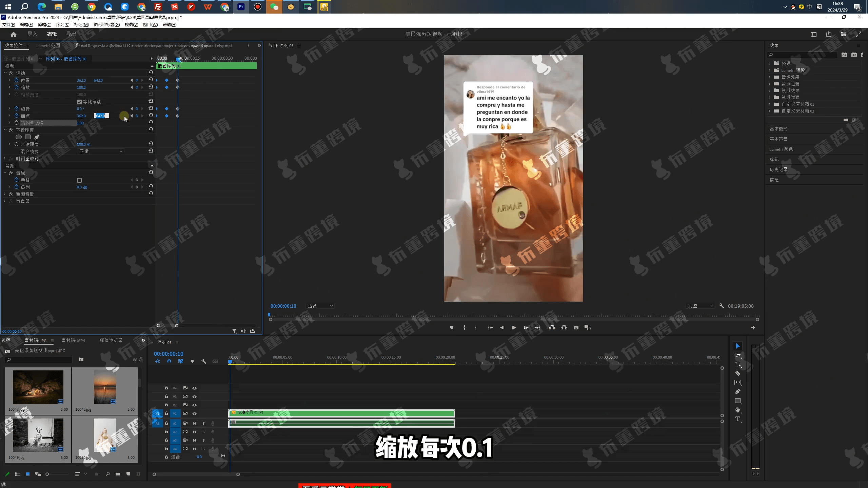Toggle V2 track output eye
868x488 pixels.
click(195, 405)
